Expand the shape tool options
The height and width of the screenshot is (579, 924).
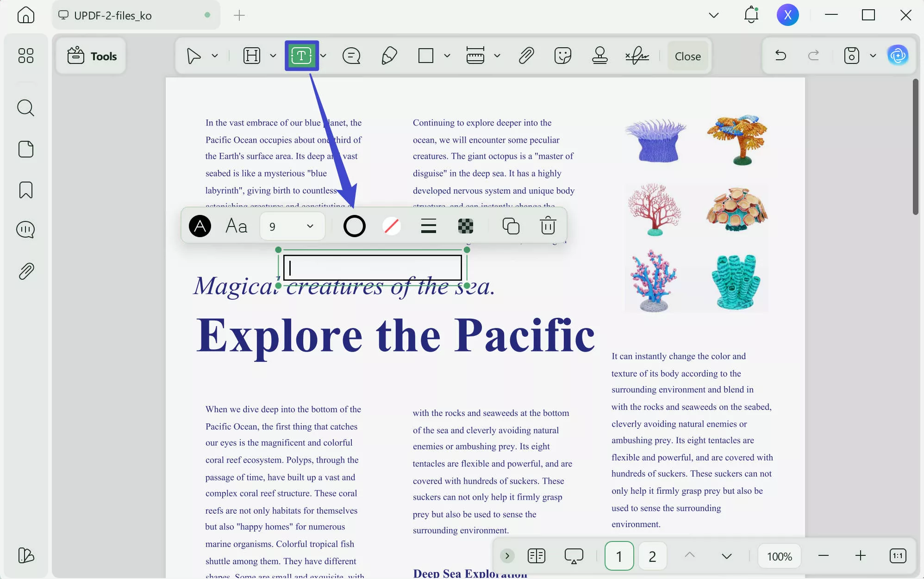click(446, 56)
